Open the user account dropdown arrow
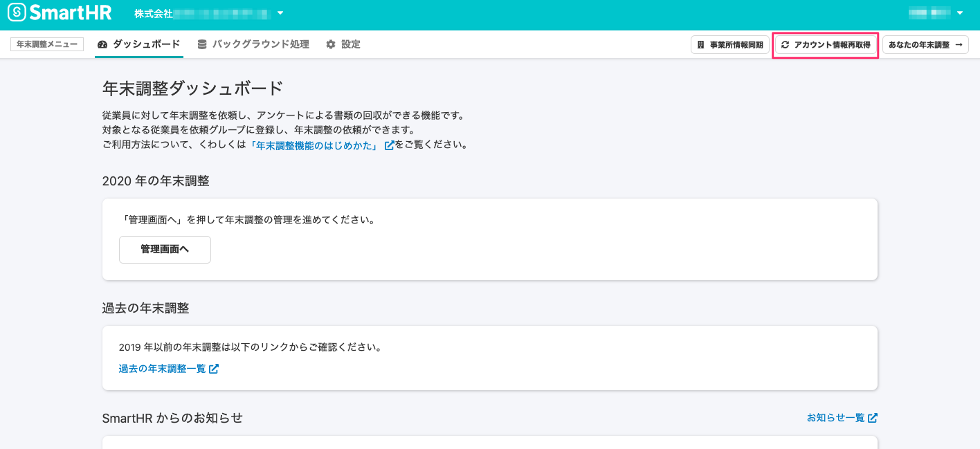Screen dimensions: 980x449 point(959,13)
